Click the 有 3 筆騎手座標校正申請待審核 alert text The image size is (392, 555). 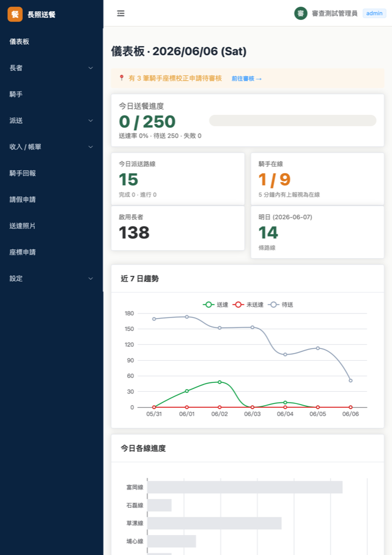coord(175,78)
